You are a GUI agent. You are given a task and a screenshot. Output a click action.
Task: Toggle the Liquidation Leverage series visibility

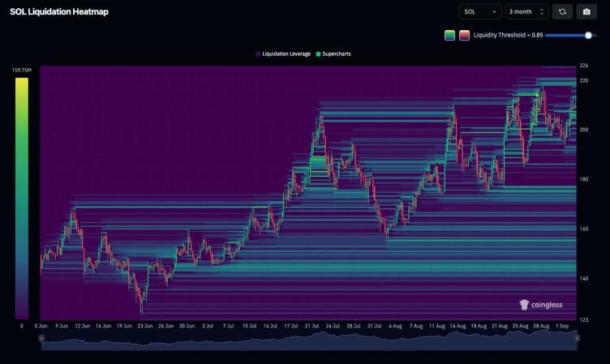(286, 54)
